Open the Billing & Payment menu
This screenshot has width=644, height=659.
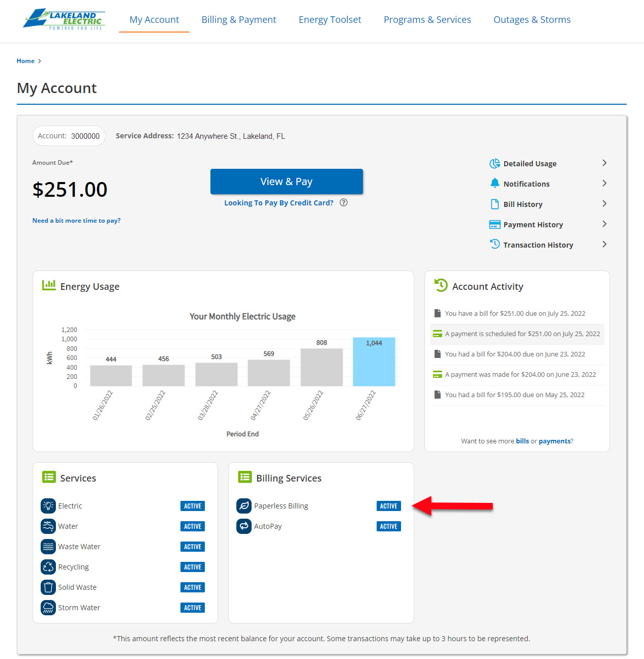tap(239, 20)
